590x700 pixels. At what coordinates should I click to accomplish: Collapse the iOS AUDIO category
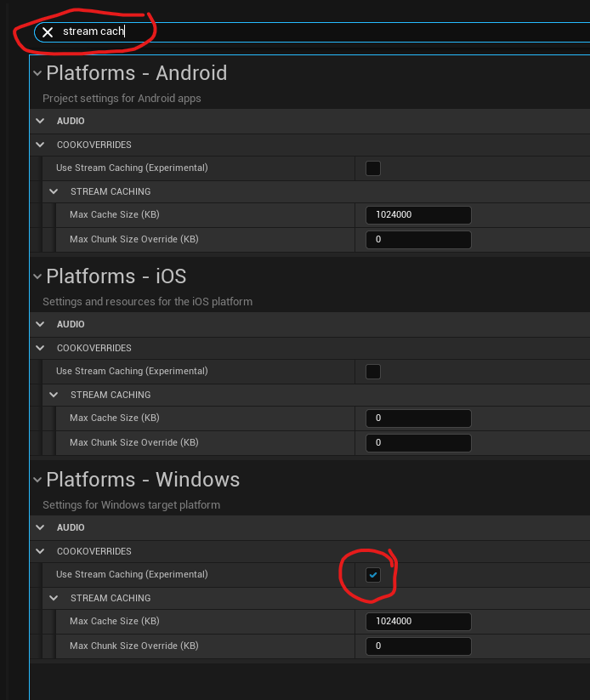(40, 324)
